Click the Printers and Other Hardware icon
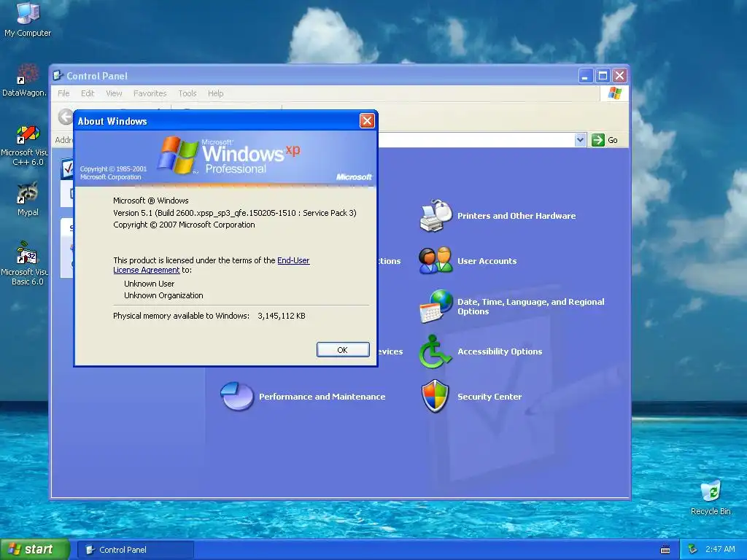The width and height of the screenshot is (747, 560). tap(436, 216)
